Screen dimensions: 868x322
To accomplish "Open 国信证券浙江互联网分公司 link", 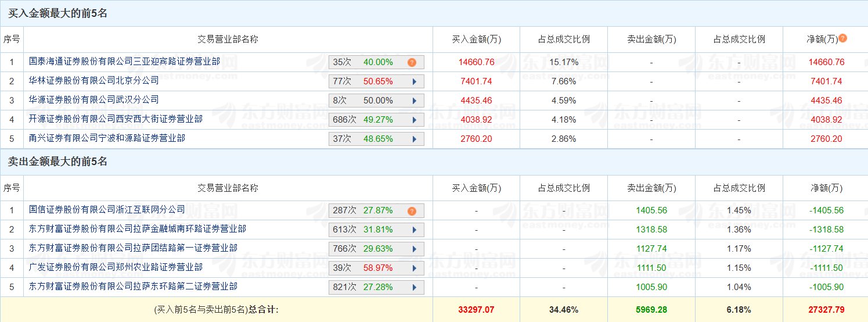I will pyautogui.click(x=107, y=209).
